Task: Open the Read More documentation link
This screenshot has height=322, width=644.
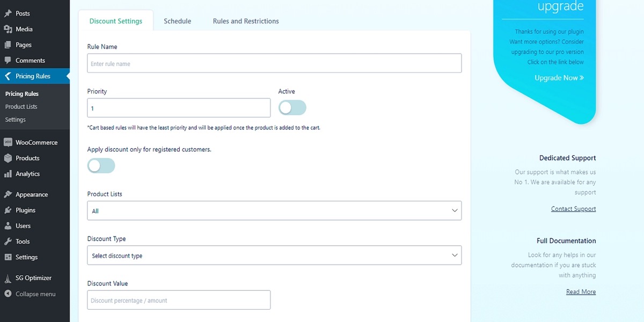Action: tap(581, 292)
